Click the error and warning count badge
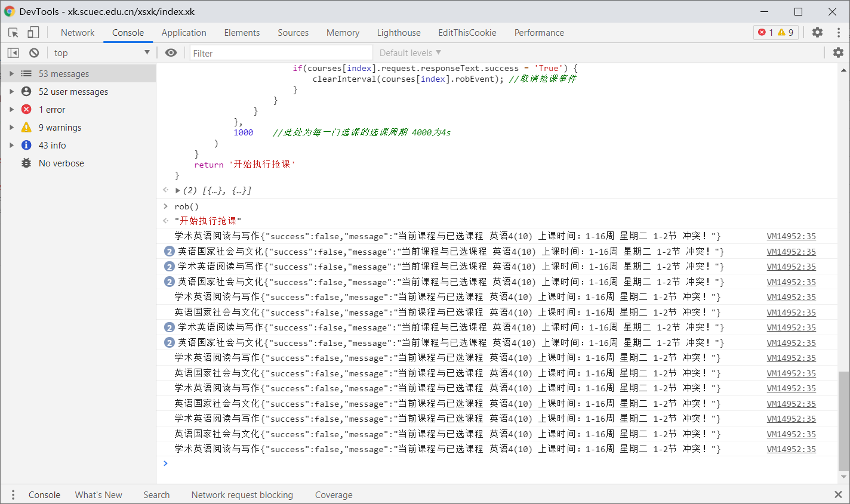Image resolution: width=850 pixels, height=504 pixels. click(776, 32)
